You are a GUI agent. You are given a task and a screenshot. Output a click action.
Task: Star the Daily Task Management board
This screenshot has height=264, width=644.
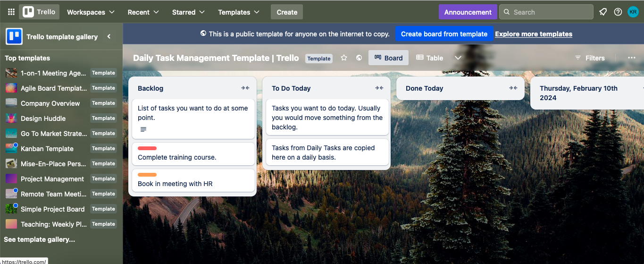click(x=344, y=58)
